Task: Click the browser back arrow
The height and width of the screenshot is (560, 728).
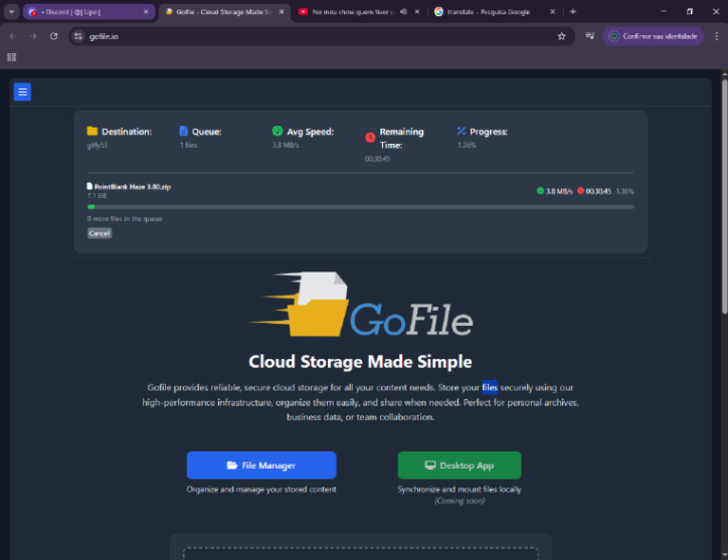Action: [13, 36]
